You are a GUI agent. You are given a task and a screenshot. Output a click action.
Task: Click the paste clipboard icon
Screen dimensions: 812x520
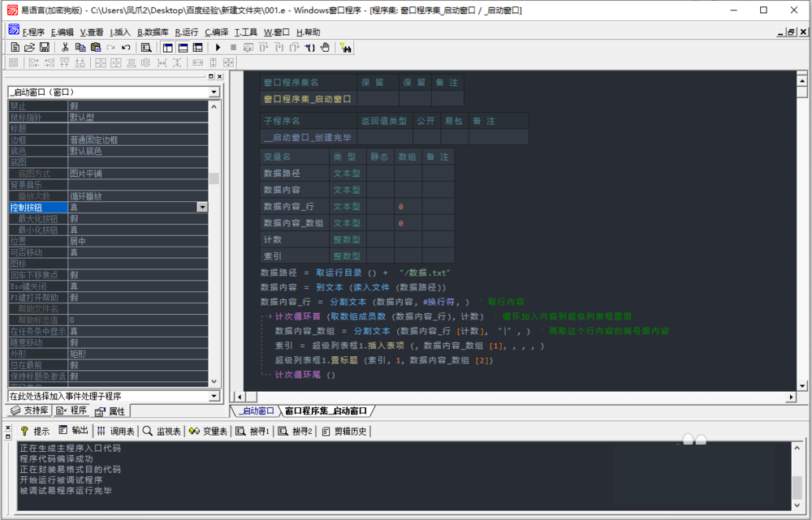point(95,48)
